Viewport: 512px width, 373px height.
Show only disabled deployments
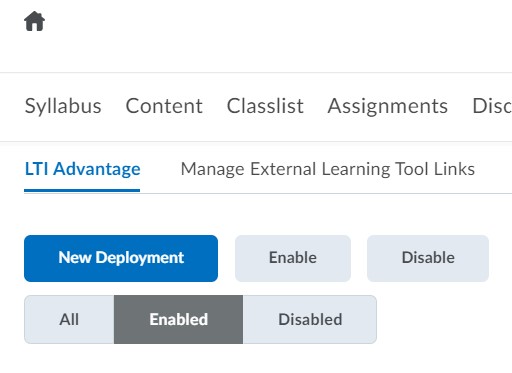tap(310, 319)
